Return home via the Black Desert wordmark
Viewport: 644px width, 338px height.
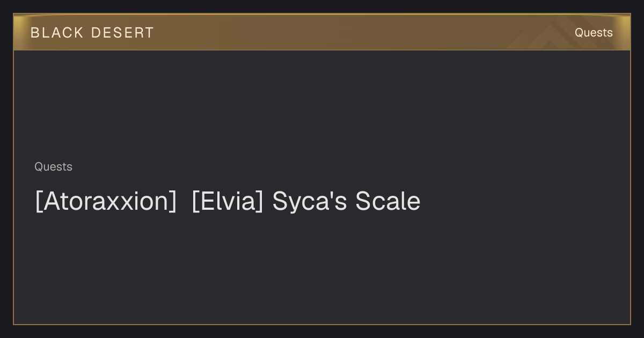click(92, 33)
